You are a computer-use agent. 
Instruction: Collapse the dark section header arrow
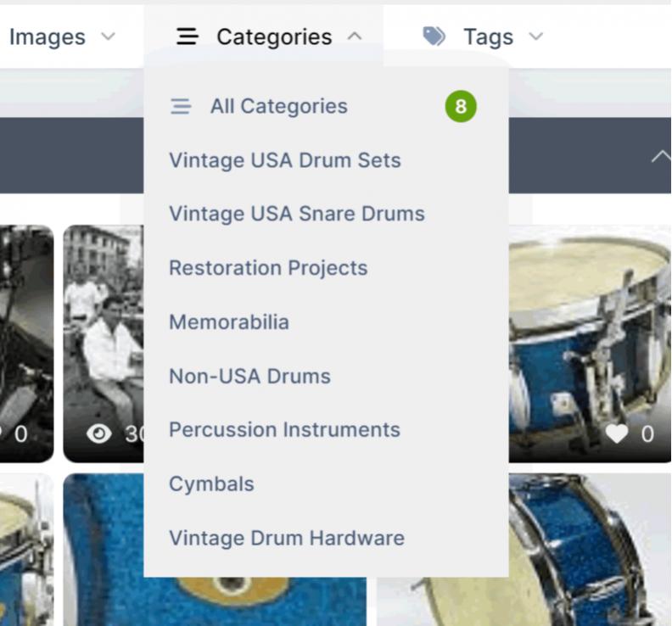coord(660,156)
